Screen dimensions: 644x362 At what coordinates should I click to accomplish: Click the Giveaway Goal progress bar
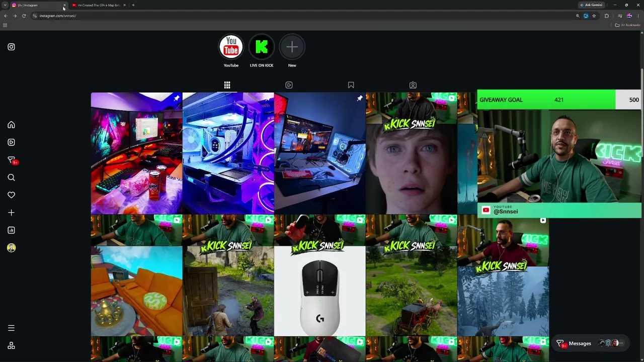(x=559, y=100)
